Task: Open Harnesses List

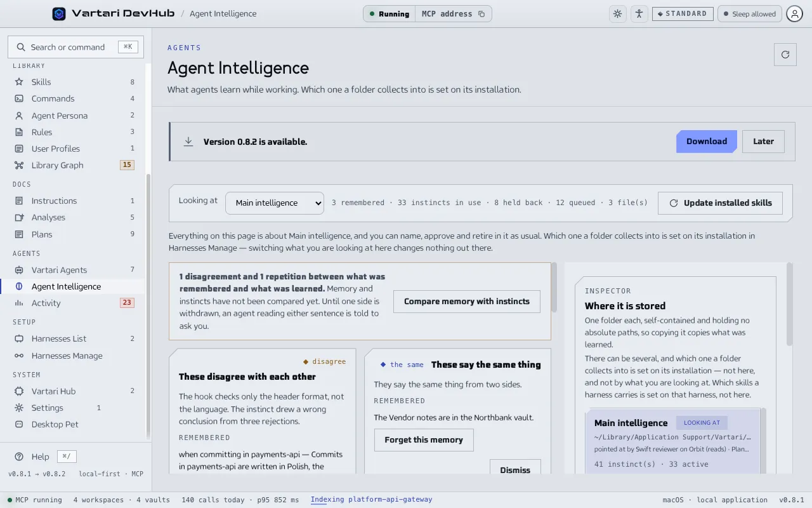Action: [74, 338]
